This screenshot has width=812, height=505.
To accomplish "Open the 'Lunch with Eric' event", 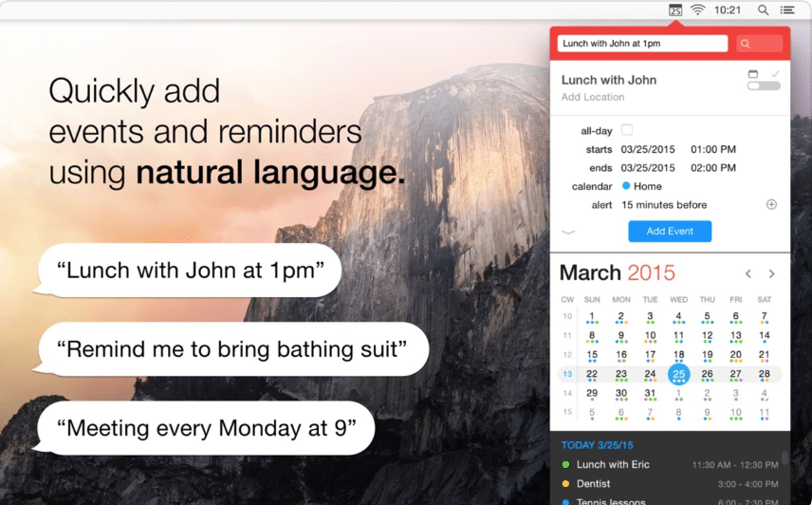I will (x=670, y=464).
